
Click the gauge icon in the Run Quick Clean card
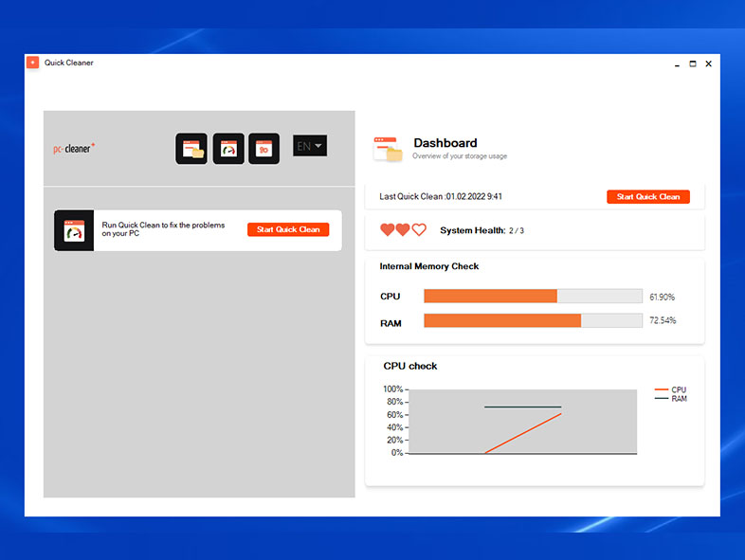click(x=74, y=230)
